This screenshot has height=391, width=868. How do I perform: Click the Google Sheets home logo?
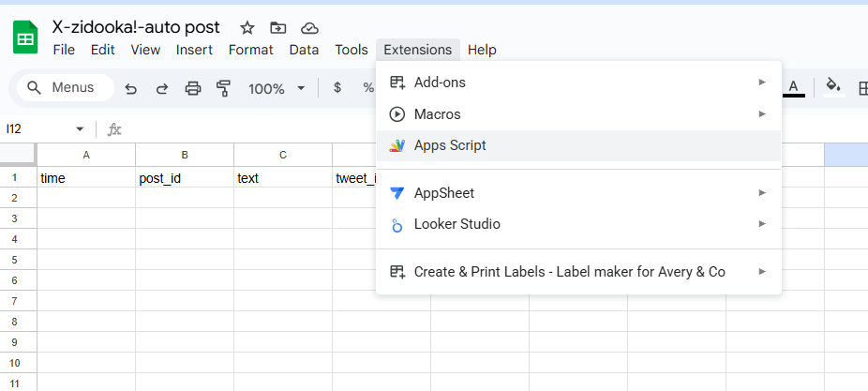(x=25, y=38)
